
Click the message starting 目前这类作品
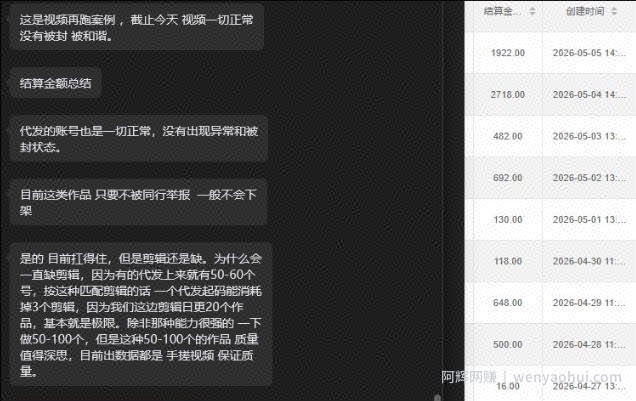138,202
